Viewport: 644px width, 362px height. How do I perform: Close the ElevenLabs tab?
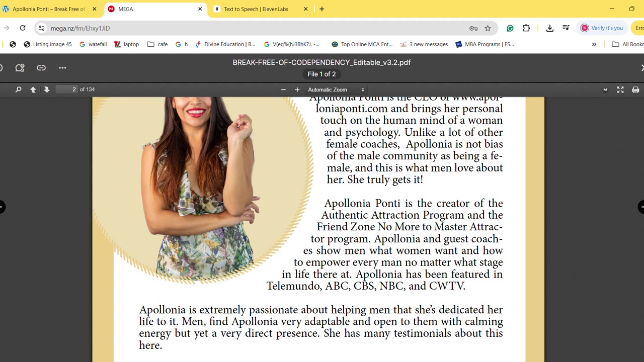(305, 9)
